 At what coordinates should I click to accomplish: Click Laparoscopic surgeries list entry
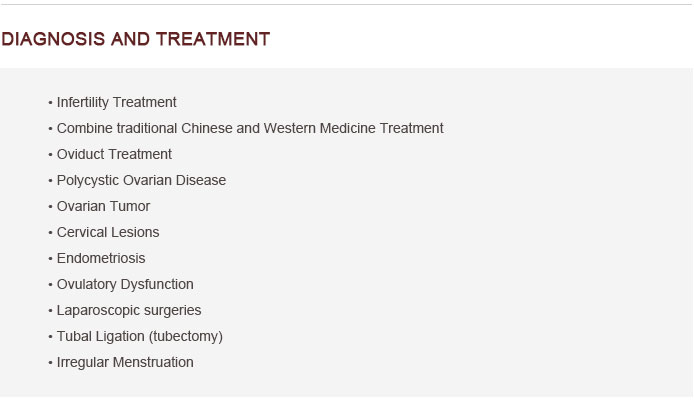coord(129,310)
